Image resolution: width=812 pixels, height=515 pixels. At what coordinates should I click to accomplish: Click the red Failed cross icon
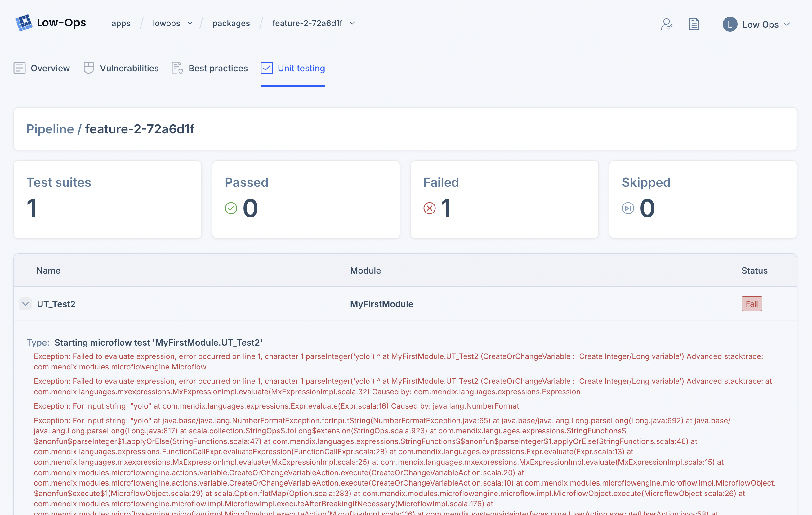pyautogui.click(x=429, y=208)
